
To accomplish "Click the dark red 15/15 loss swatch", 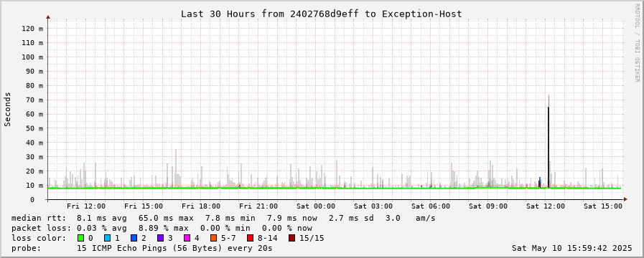I will tap(291, 238).
